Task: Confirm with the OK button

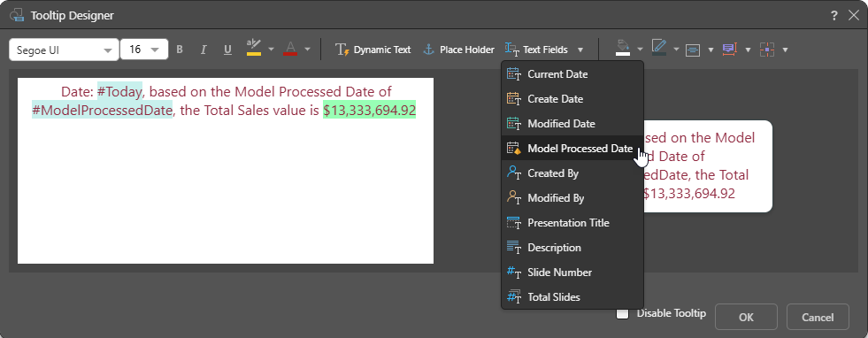Action: pyautogui.click(x=746, y=317)
